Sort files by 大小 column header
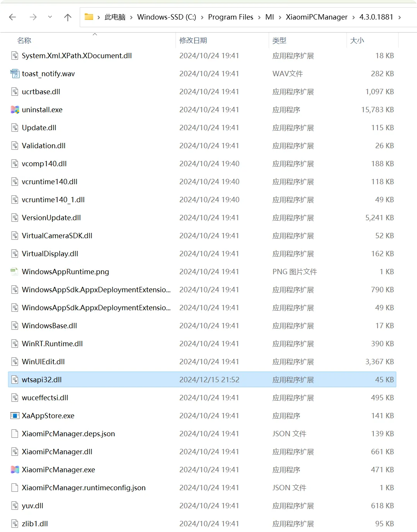 click(357, 41)
